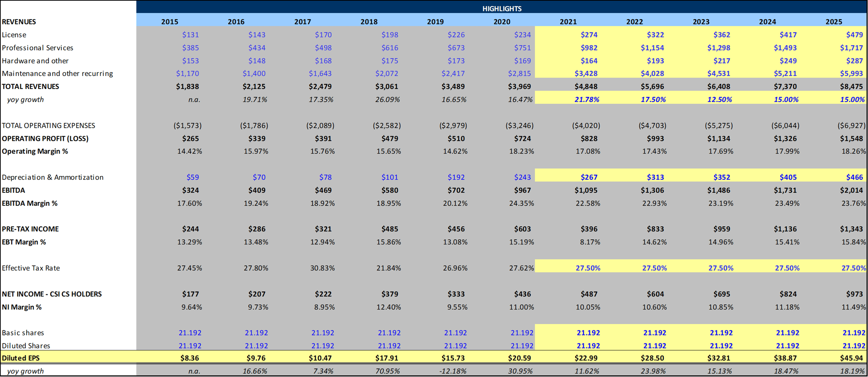Click the PRE-TAX INCOME label
Image resolution: width=868 pixels, height=377 pixels.
(x=30, y=229)
